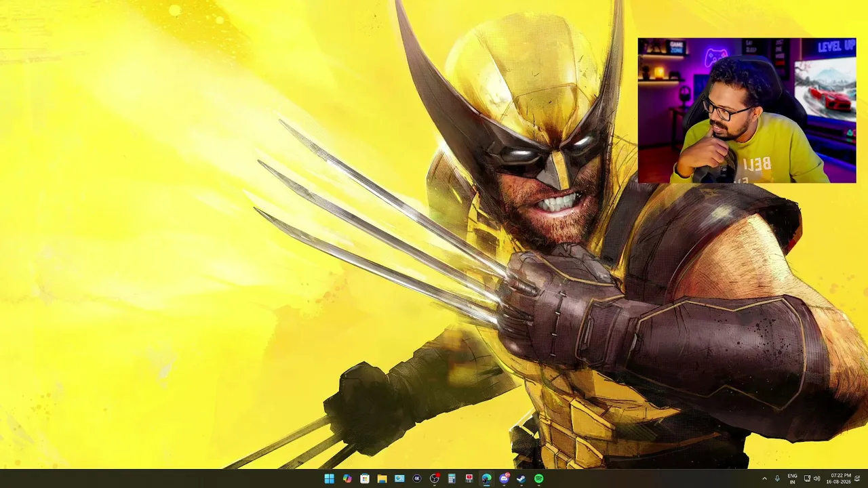Launch the 4K app taskbar icon
Image resolution: width=868 pixels, height=488 pixels.
pos(417,479)
